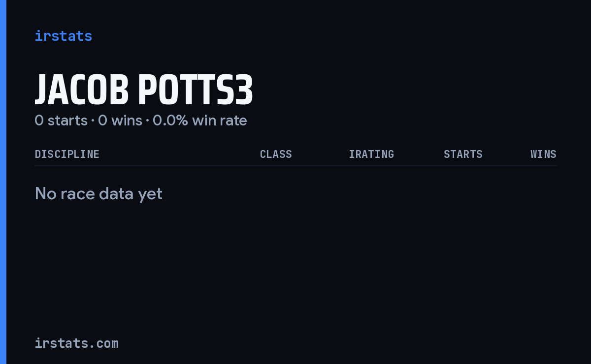The image size is (591, 364).
Task: Click POTTS3 in the driver heading
Action: pos(196,90)
